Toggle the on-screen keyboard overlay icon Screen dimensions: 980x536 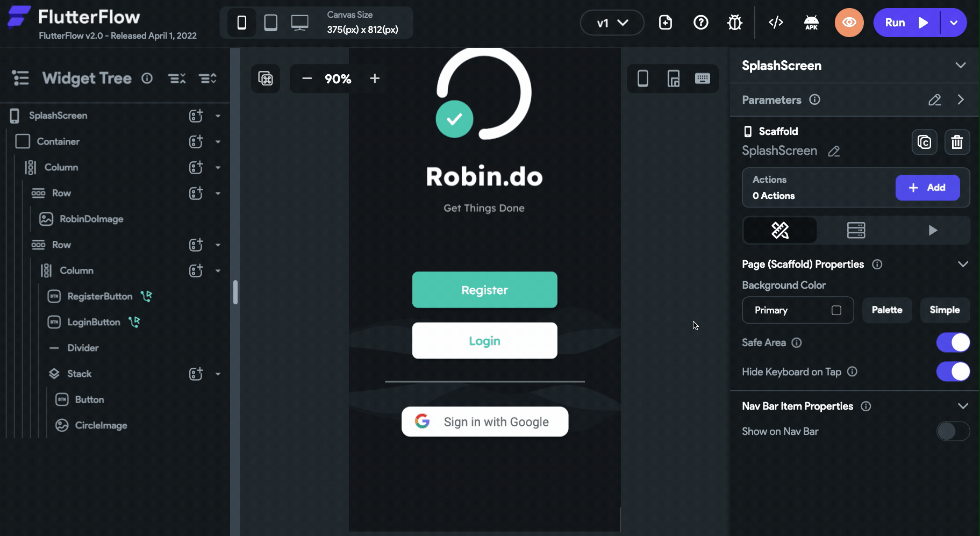[703, 78]
